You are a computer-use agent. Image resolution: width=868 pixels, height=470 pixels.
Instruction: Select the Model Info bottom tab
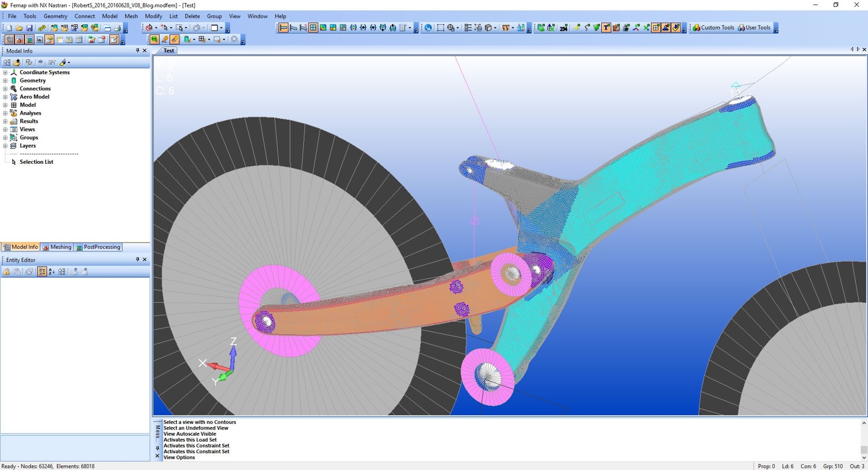(x=21, y=247)
